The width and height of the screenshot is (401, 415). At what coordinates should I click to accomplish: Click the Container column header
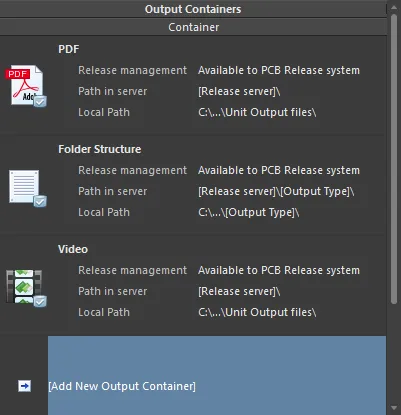pyautogui.click(x=193, y=27)
